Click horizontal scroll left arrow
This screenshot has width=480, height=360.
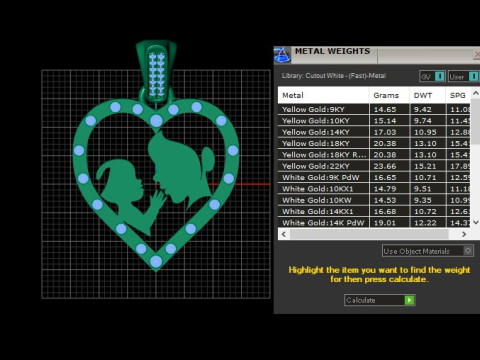(284, 234)
